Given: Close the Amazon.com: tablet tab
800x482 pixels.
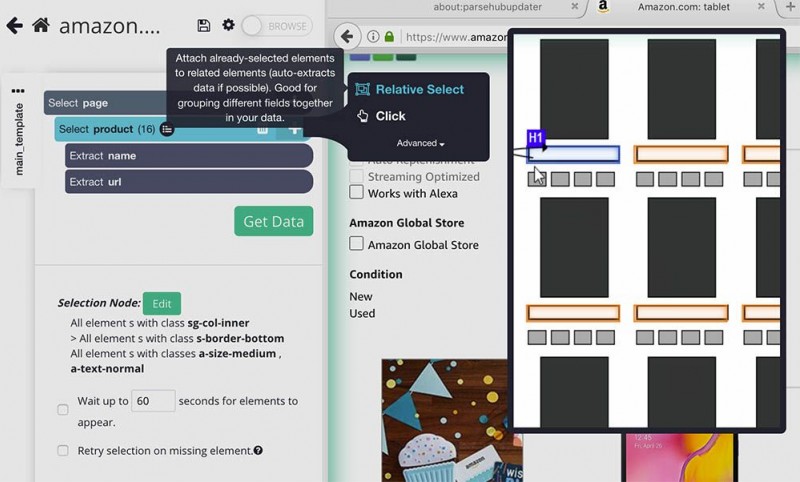Looking at the screenshot, I should tap(761, 7).
